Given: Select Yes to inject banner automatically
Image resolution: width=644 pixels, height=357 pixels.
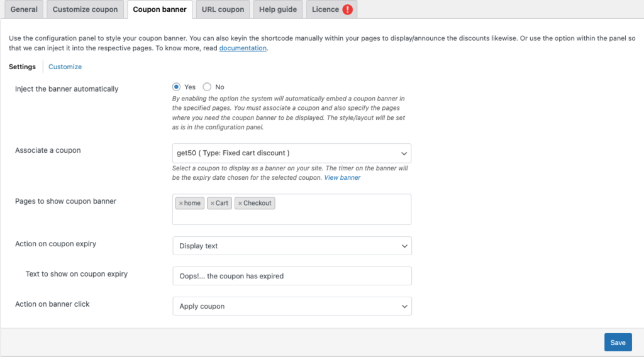Looking at the screenshot, I should click(177, 87).
